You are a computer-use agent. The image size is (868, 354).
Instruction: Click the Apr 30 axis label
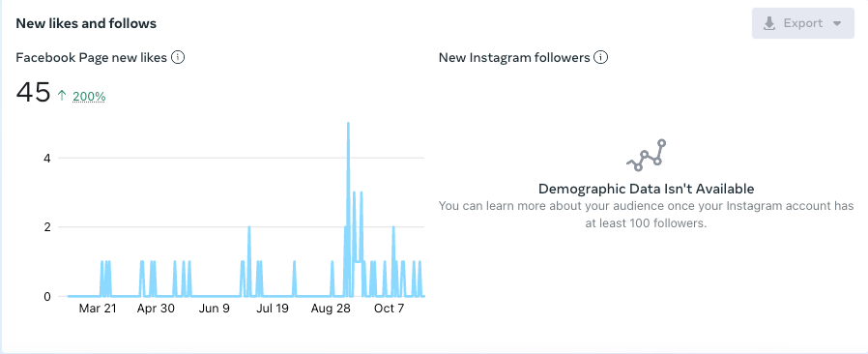156,309
